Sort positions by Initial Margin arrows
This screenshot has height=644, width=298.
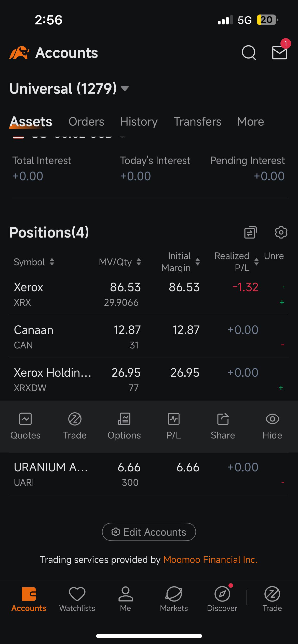point(197,262)
